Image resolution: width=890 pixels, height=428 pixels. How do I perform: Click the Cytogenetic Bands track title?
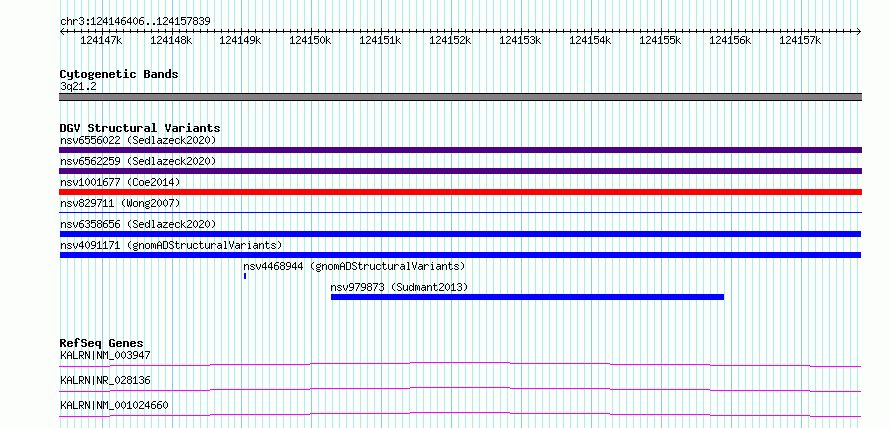(x=119, y=74)
